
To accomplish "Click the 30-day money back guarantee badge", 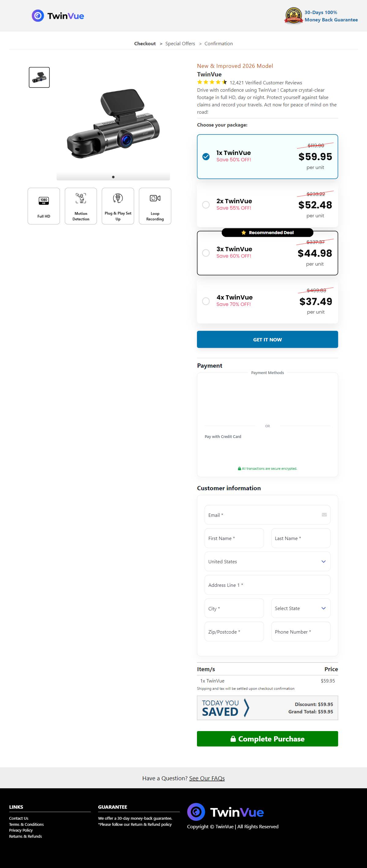I will point(294,16).
